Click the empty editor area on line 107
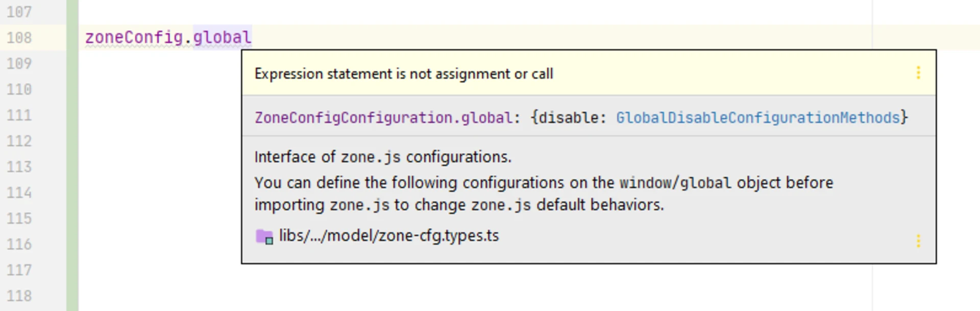Viewport: 980px width, 311px height. point(153,10)
